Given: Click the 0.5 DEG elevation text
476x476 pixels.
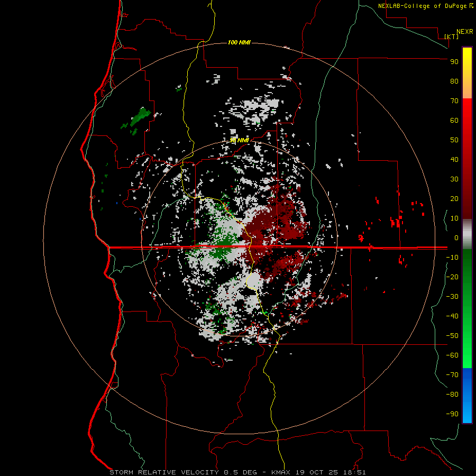Looking at the screenshot, I should pos(240,472).
